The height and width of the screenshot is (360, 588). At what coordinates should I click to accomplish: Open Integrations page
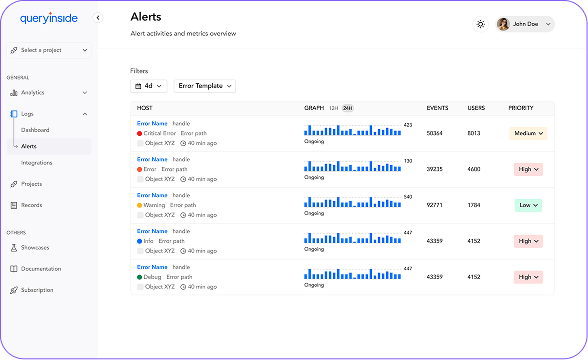(x=36, y=163)
